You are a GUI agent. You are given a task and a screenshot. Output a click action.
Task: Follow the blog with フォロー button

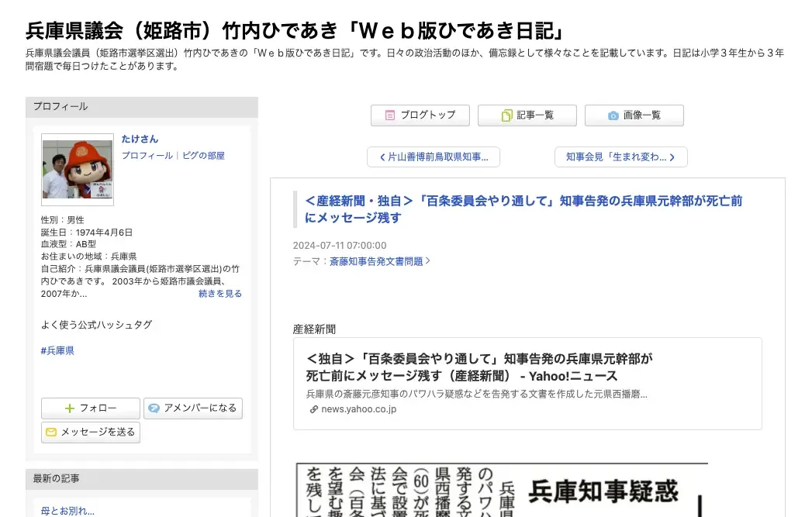click(x=90, y=408)
